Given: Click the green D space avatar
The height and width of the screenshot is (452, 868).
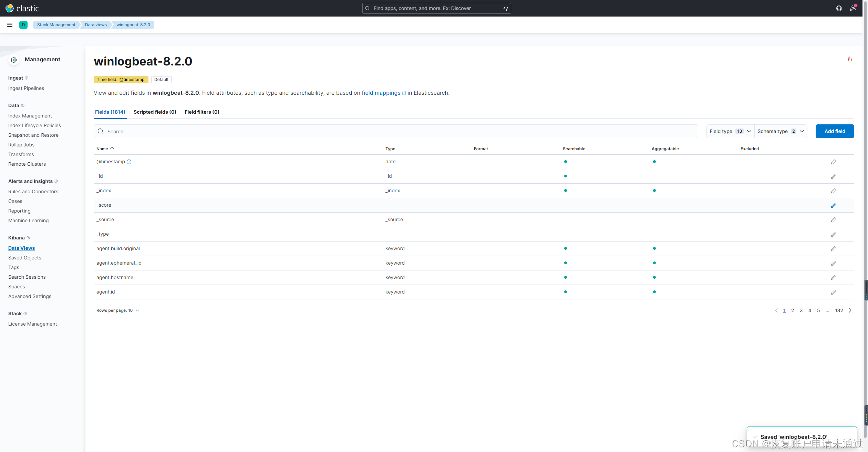Looking at the screenshot, I should pos(23,25).
